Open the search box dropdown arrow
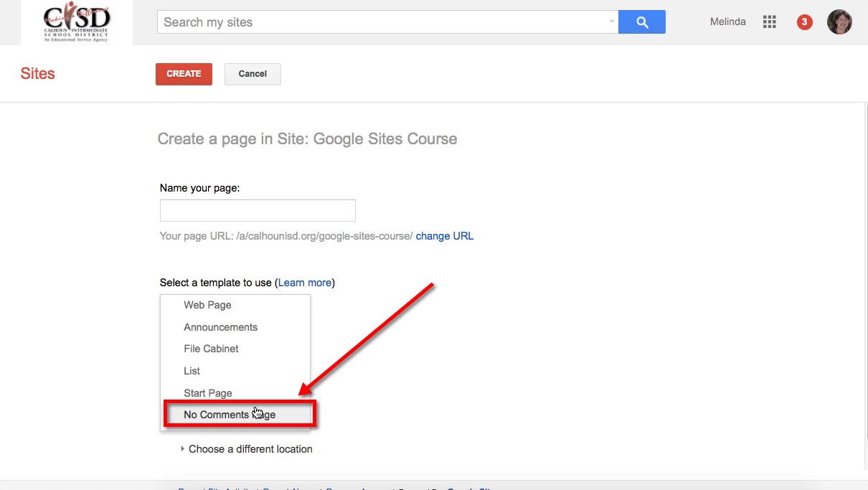 click(x=612, y=22)
